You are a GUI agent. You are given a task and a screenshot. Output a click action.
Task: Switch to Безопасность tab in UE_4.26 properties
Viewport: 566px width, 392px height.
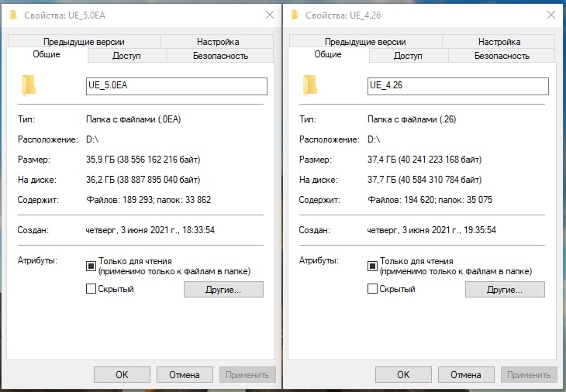[502, 56]
